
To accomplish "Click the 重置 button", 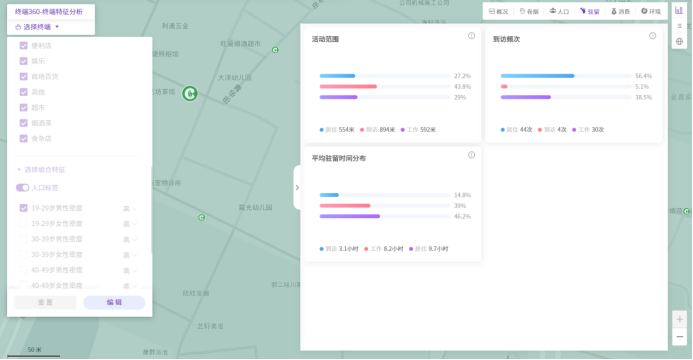I will (45, 302).
